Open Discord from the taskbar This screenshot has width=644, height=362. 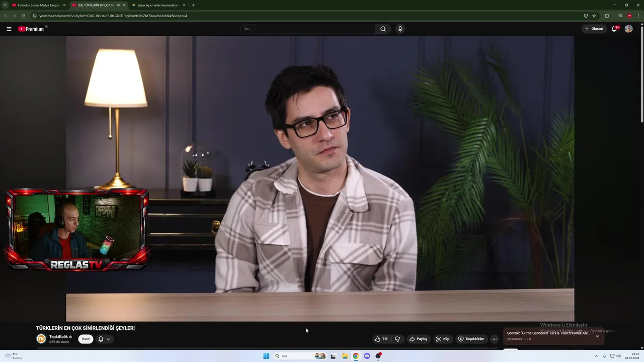click(x=367, y=356)
